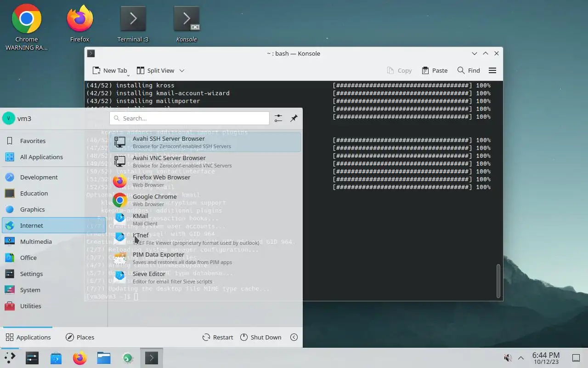Image resolution: width=588 pixels, height=368 pixels.
Task: Open New Tab dropdown arrow in Konsole
Action: click(128, 75)
